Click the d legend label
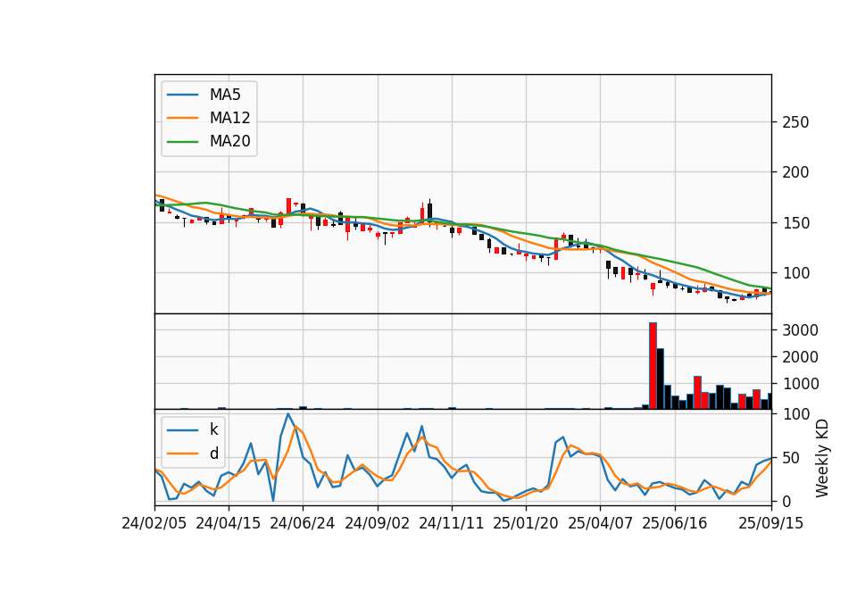Image resolution: width=857 pixels, height=616 pixels. 213,454
